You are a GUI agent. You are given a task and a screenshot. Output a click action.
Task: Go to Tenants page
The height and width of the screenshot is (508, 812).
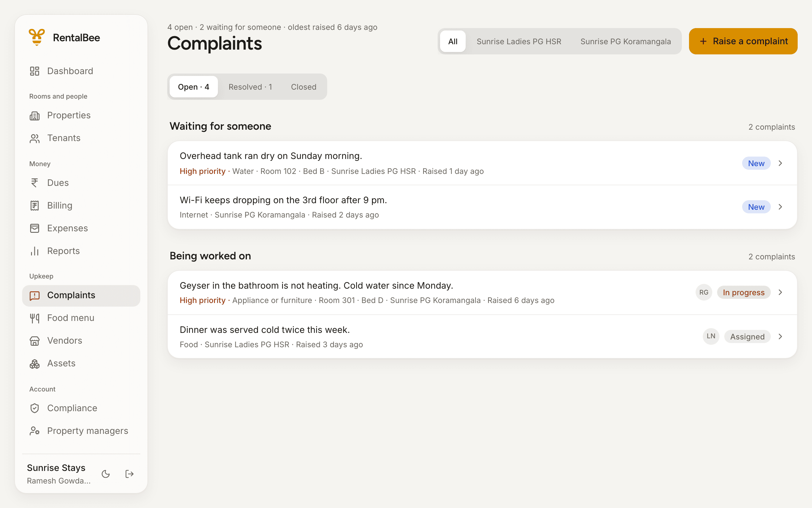point(81,138)
